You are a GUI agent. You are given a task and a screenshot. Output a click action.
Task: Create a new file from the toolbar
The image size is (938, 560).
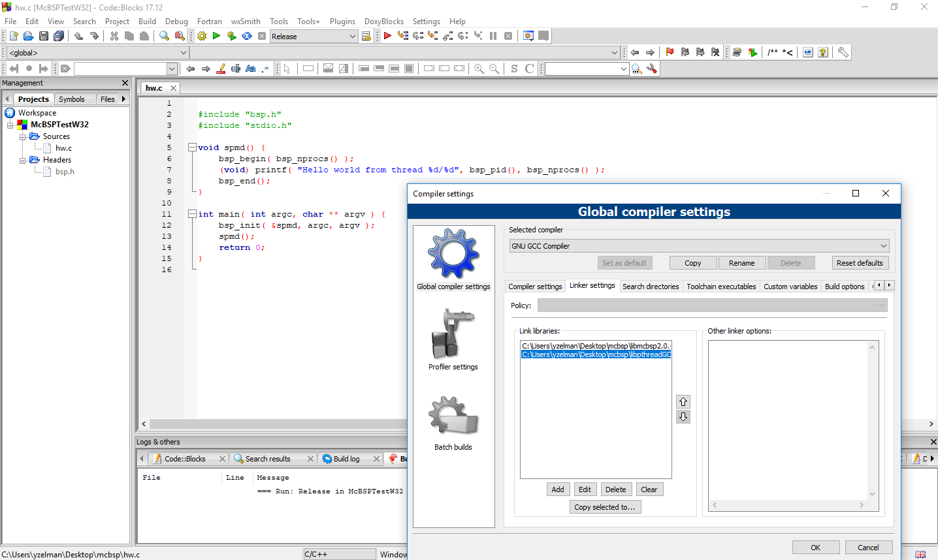click(13, 36)
